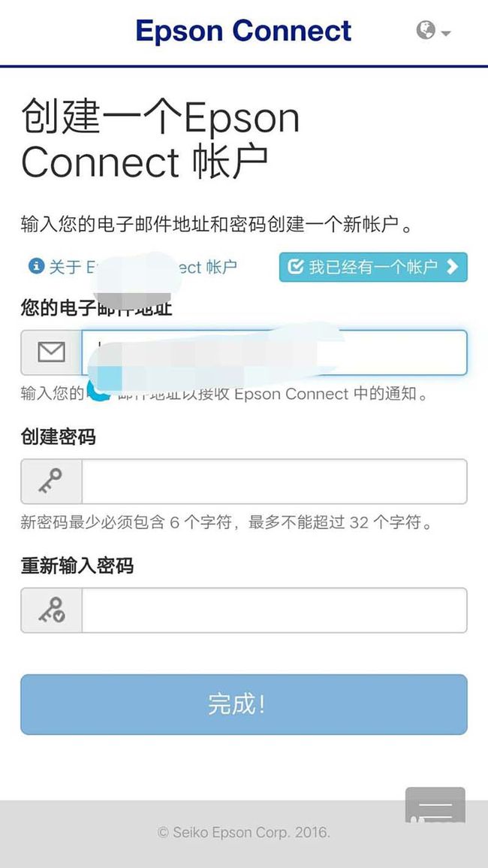Click the globe language icon

pyautogui.click(x=426, y=31)
